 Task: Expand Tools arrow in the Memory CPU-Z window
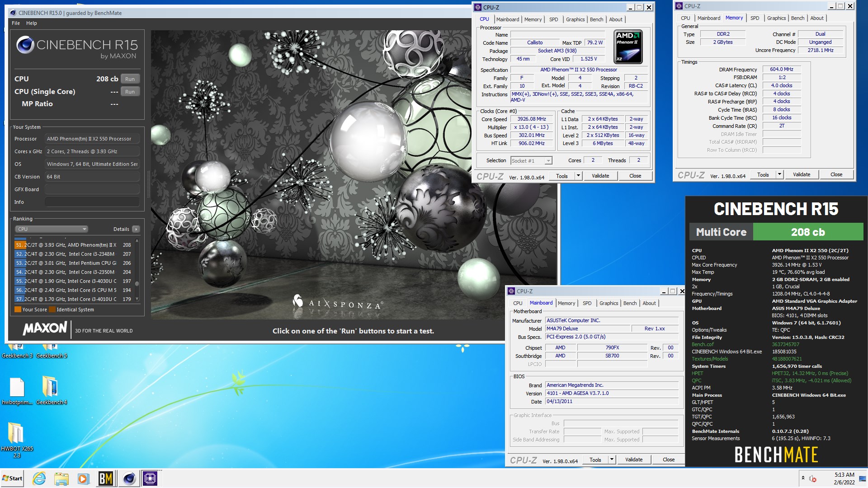[x=779, y=174]
